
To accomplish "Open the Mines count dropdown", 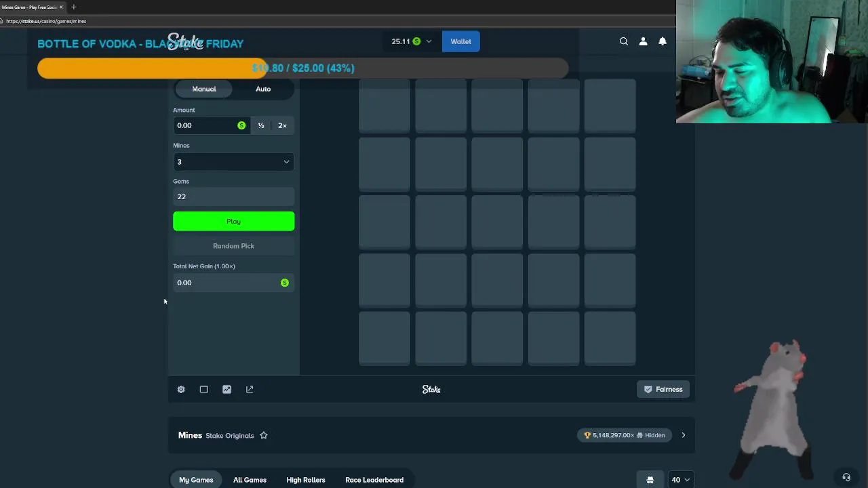I will 233,162.
